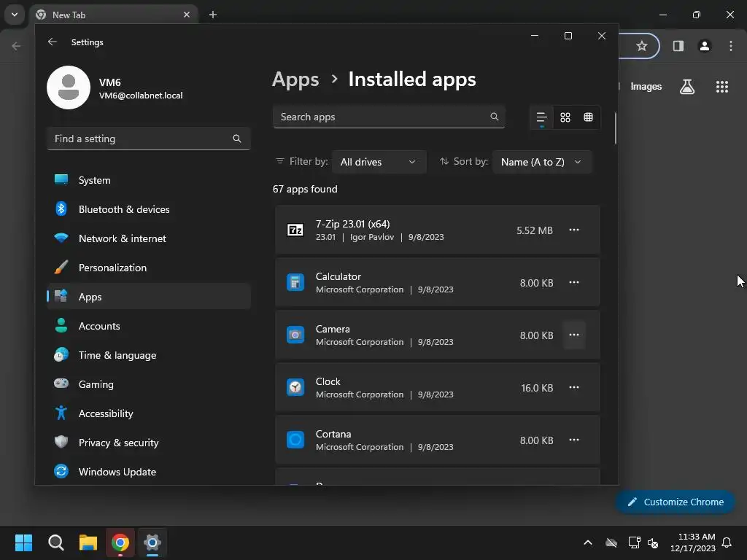
Task: Open Privacy & security settings
Action: click(148, 443)
